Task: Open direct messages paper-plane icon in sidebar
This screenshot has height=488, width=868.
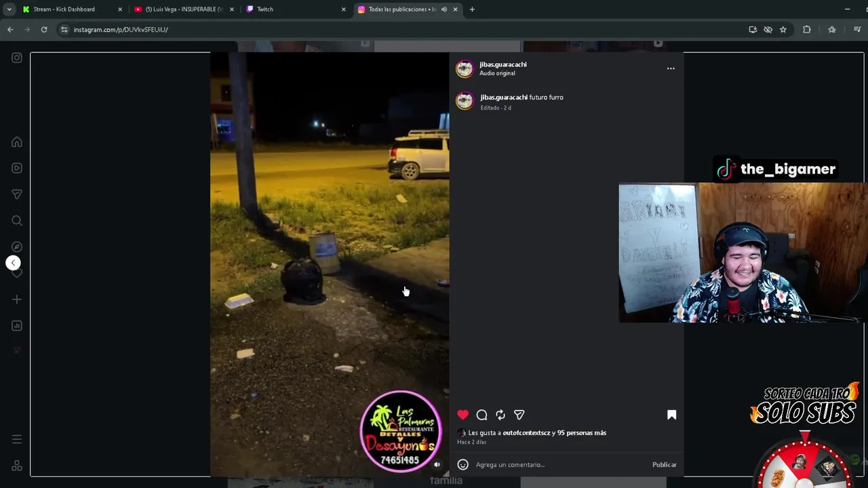Action: click(x=17, y=195)
